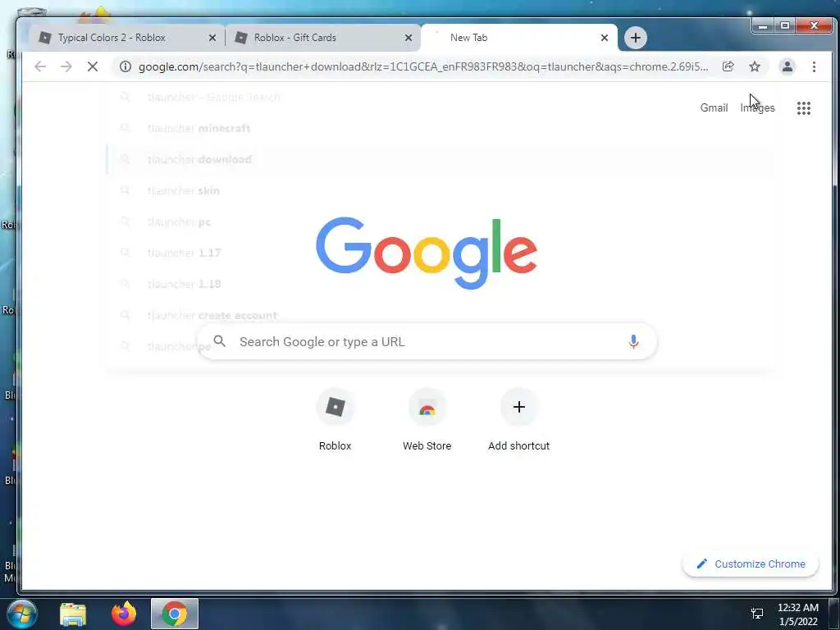Click the browser back arrow
This screenshot has width=840, height=630.
click(40, 66)
